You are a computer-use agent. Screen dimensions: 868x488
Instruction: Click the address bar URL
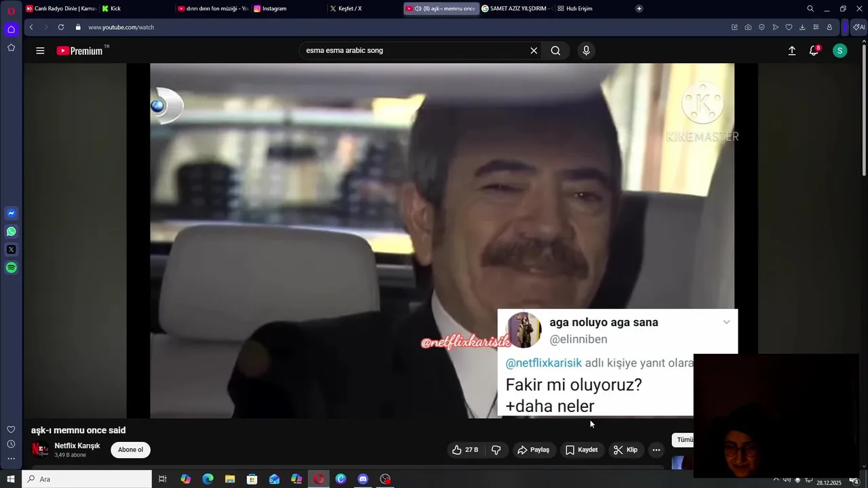coord(121,27)
